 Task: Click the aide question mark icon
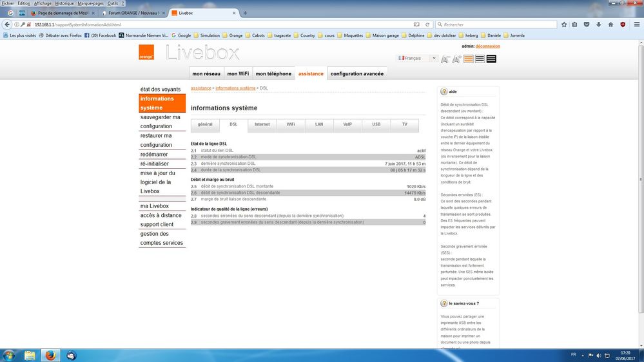[x=444, y=91]
